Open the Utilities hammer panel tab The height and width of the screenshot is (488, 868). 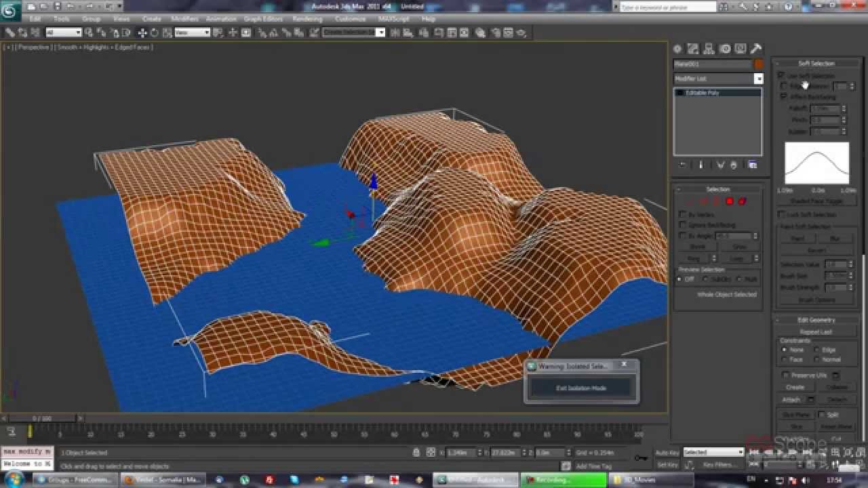pyautogui.click(x=756, y=49)
